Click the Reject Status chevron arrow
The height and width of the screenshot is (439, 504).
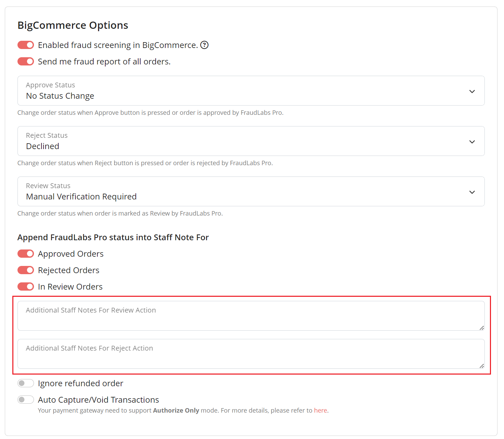click(472, 142)
